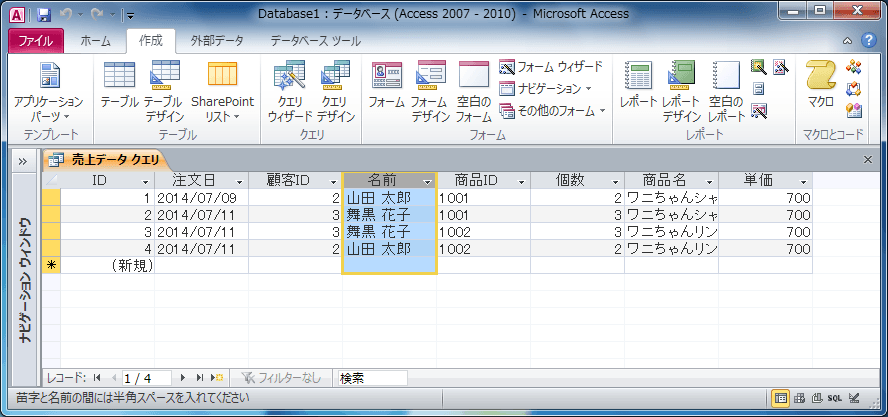Open Visual Basic icon in マクロとコード group
Viewport: 888px width, 417px height.
853,110
